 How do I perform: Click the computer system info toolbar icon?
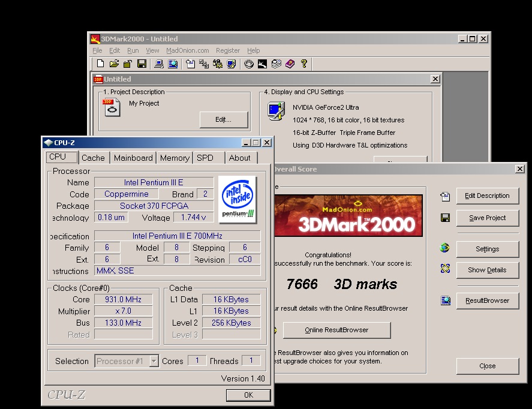coord(159,64)
